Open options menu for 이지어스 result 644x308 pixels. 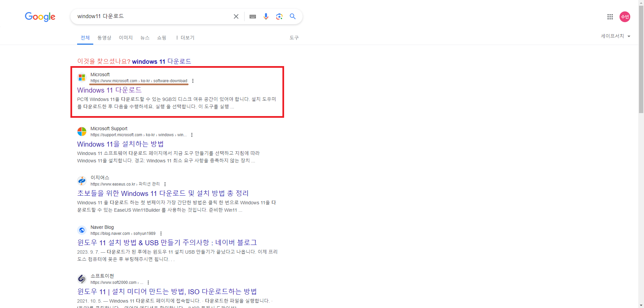[x=165, y=184]
